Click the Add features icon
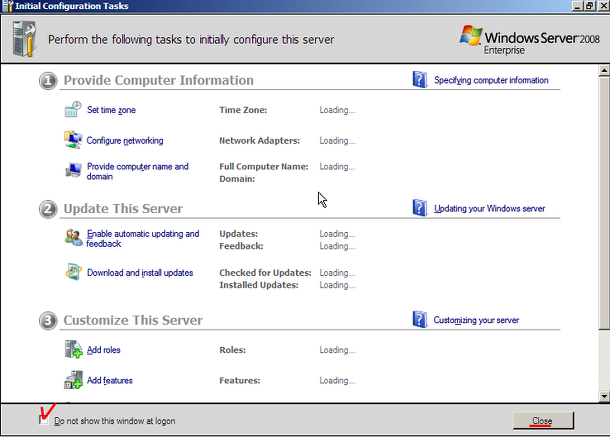This screenshot has width=610, height=437. 73,380
